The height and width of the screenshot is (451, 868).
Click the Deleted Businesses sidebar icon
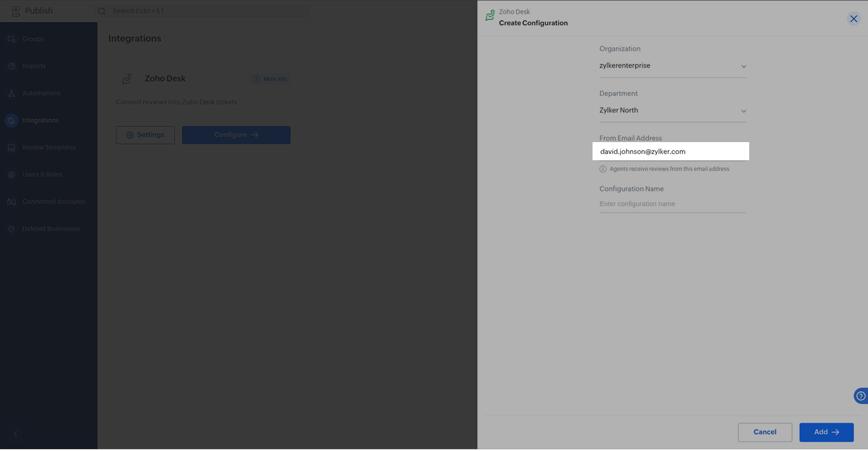point(11,229)
